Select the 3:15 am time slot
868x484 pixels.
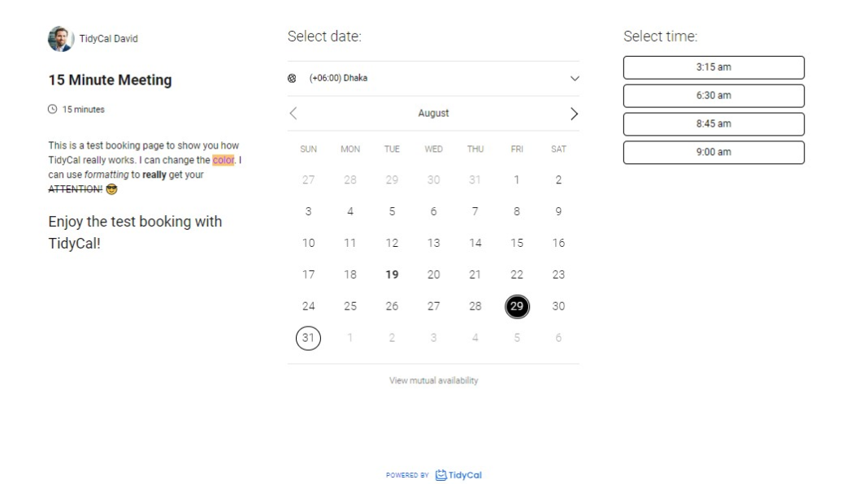pyautogui.click(x=713, y=67)
